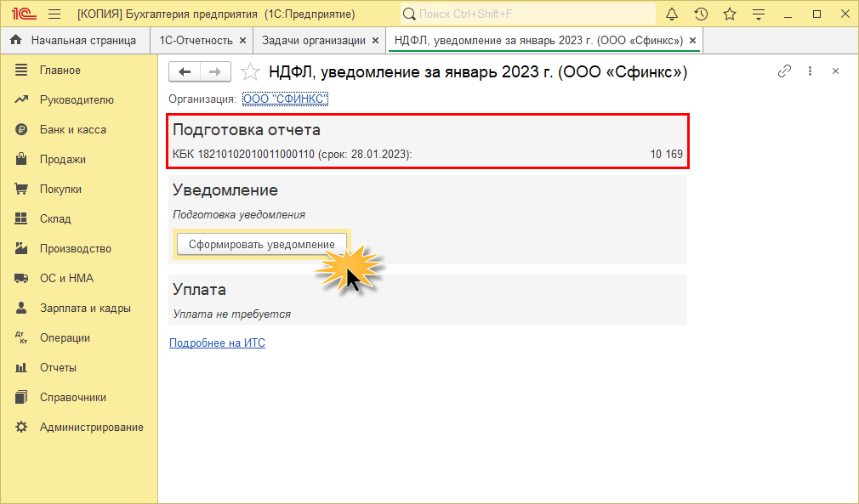Open Покупки section

tap(79, 189)
